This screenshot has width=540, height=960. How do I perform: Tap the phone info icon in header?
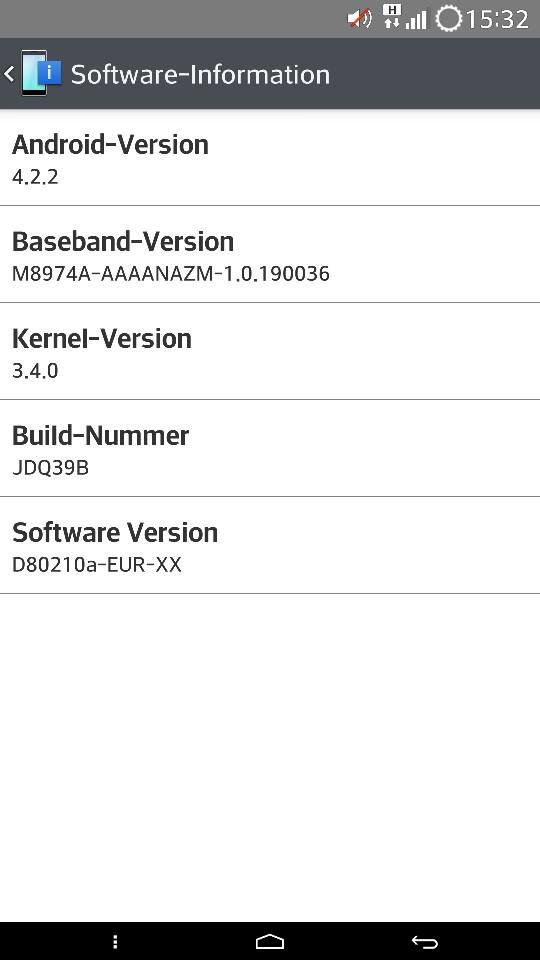pos(41,73)
